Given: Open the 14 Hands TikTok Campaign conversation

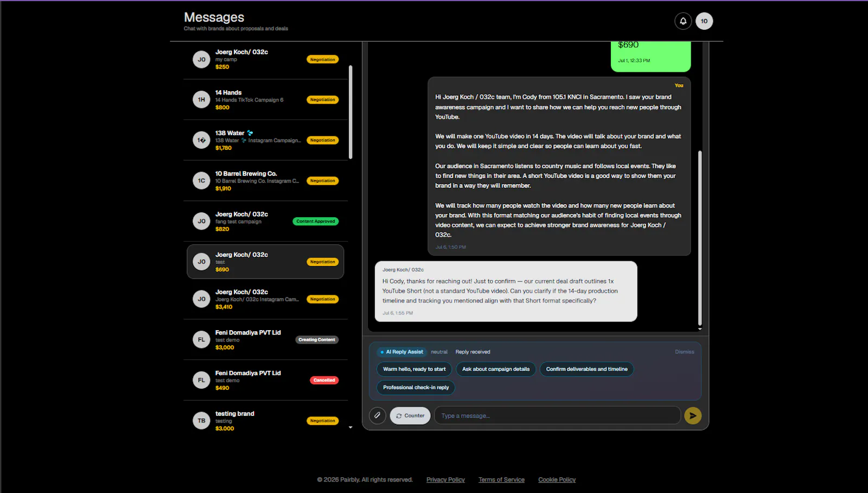Looking at the screenshot, I should tap(266, 100).
